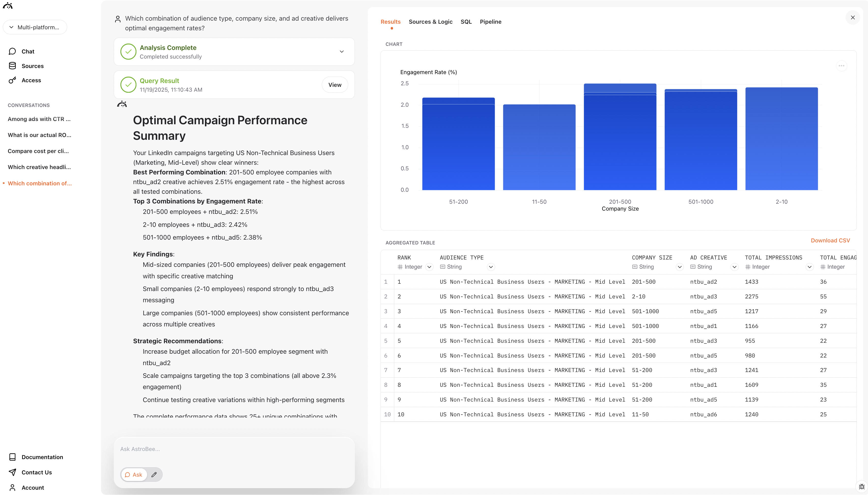This screenshot has width=868, height=495.
Task: Open the AUDIENCE TYPE column filter dropdown
Action: click(x=491, y=267)
